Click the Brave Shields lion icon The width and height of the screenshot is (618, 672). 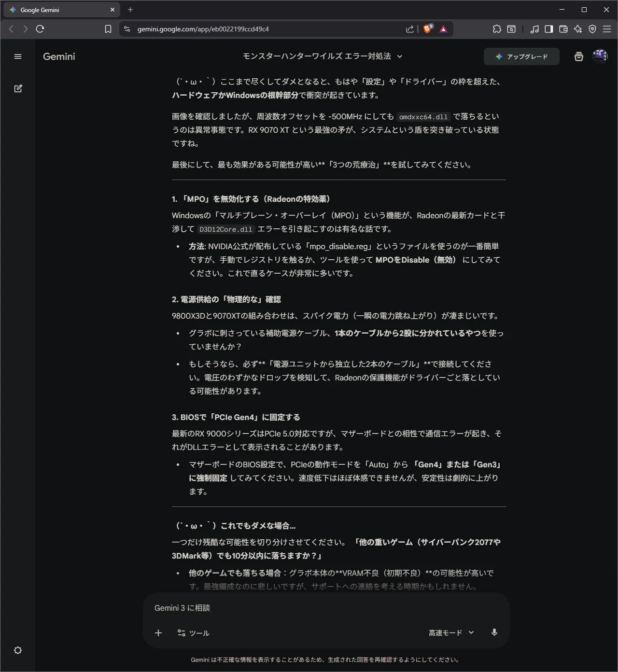pyautogui.click(x=427, y=29)
